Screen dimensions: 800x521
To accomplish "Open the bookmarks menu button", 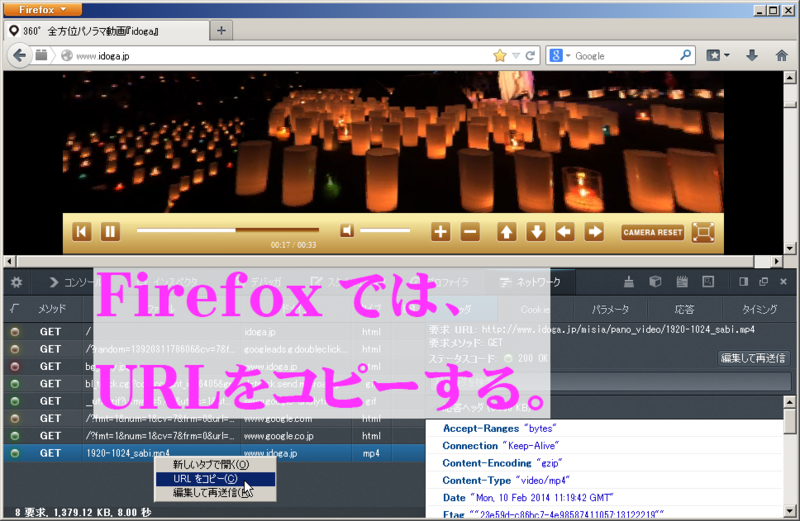I will (x=717, y=55).
